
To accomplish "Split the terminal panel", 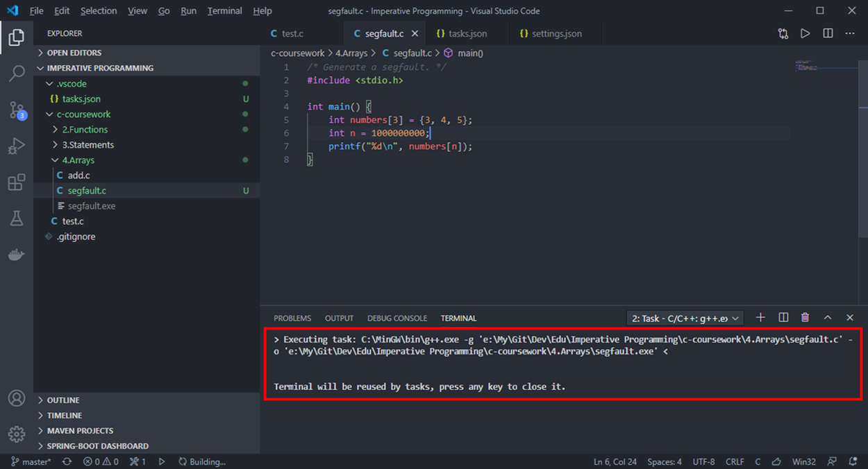I will [x=783, y=317].
